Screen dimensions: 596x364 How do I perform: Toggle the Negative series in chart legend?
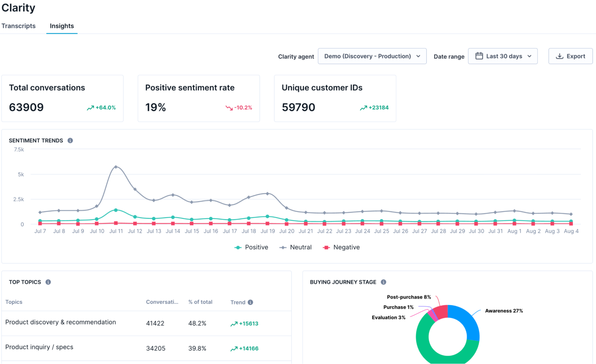[x=341, y=247]
